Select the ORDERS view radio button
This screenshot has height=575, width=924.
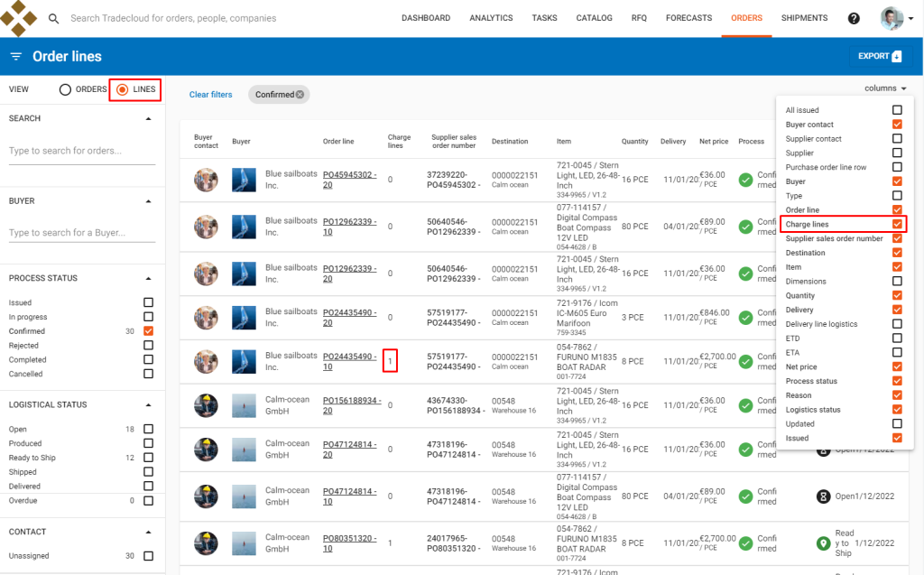(x=65, y=89)
